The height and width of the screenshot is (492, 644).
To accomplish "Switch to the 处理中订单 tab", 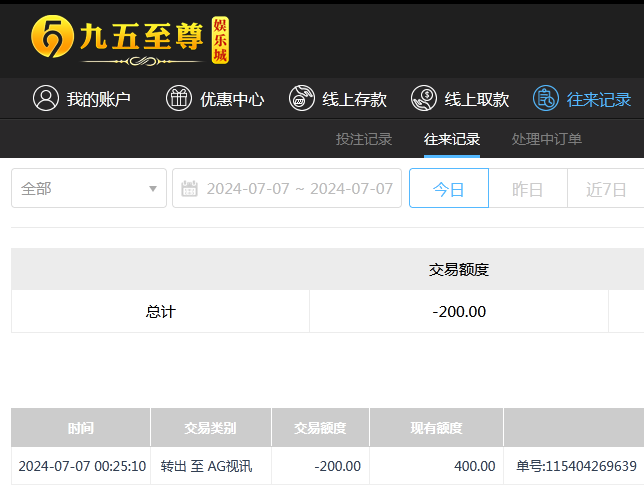I will 547,139.
